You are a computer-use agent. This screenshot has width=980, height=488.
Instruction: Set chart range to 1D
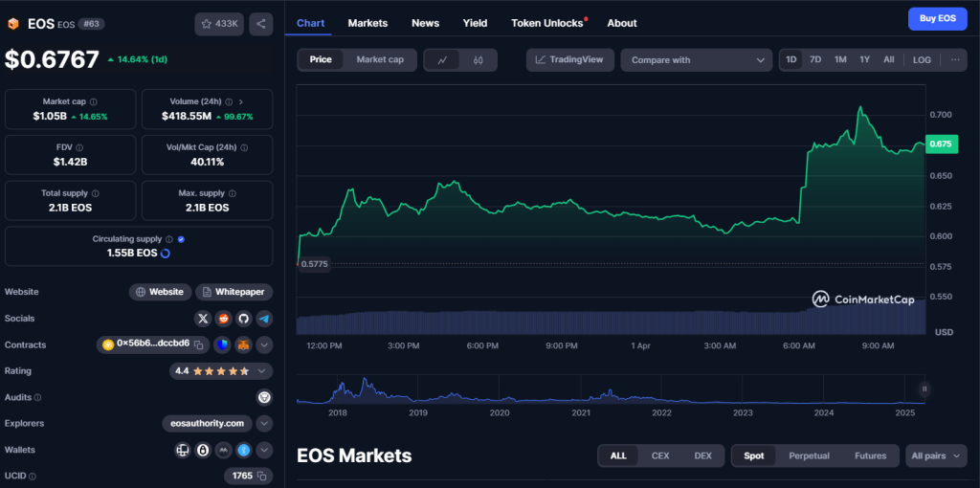coord(791,60)
